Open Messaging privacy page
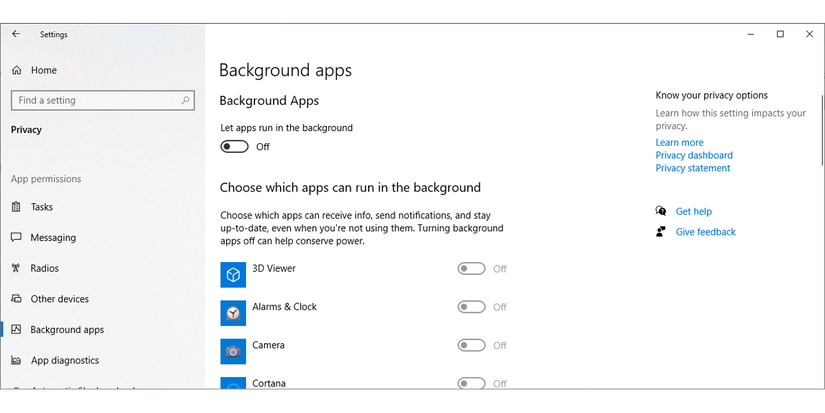825x413 pixels. tap(53, 238)
